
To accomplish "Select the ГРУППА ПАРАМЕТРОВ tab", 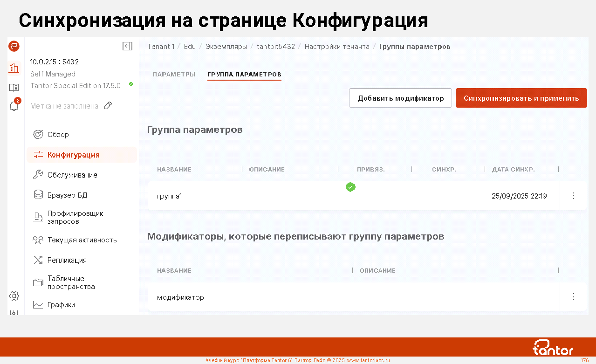I will [x=244, y=75].
